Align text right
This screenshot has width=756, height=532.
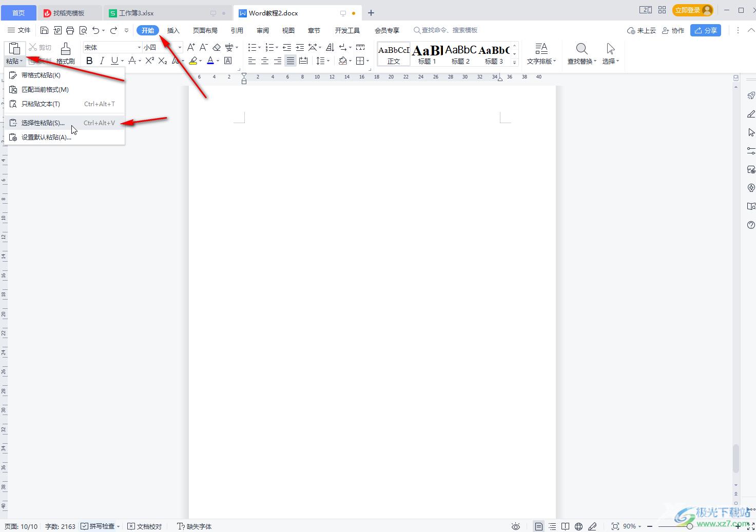tap(278, 61)
